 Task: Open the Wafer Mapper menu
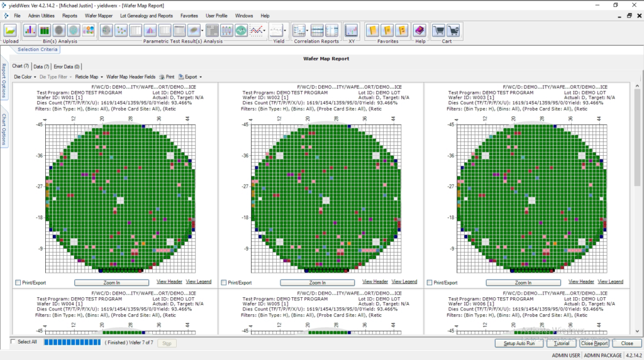tap(99, 15)
